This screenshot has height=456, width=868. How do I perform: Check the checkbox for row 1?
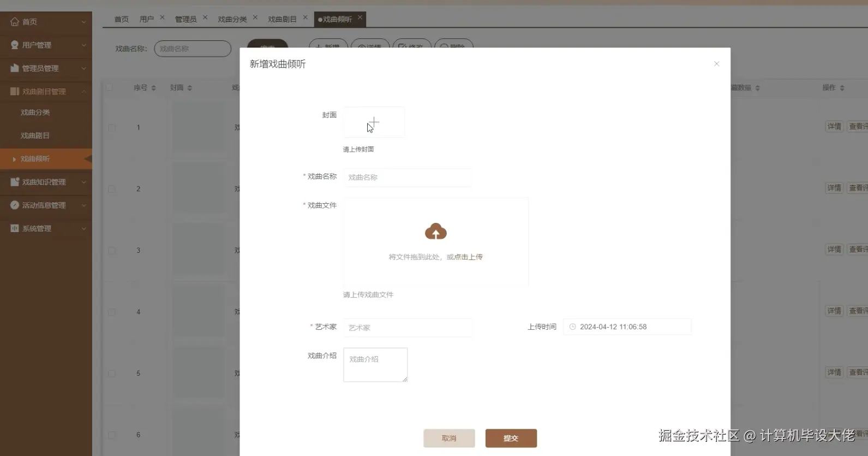tap(112, 128)
